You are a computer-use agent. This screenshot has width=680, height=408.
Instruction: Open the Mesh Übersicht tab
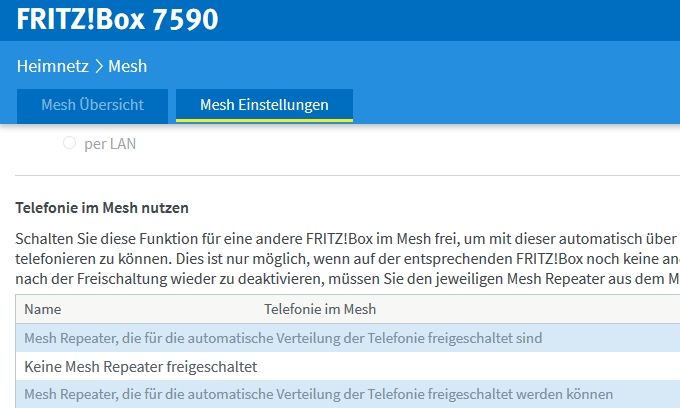click(x=92, y=105)
